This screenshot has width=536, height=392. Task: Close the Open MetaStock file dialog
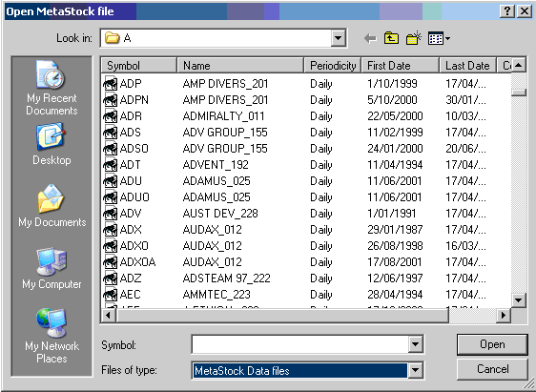tap(524, 11)
